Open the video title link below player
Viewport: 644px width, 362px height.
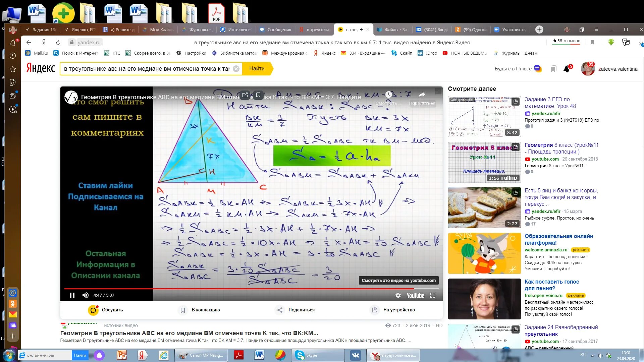click(x=189, y=333)
